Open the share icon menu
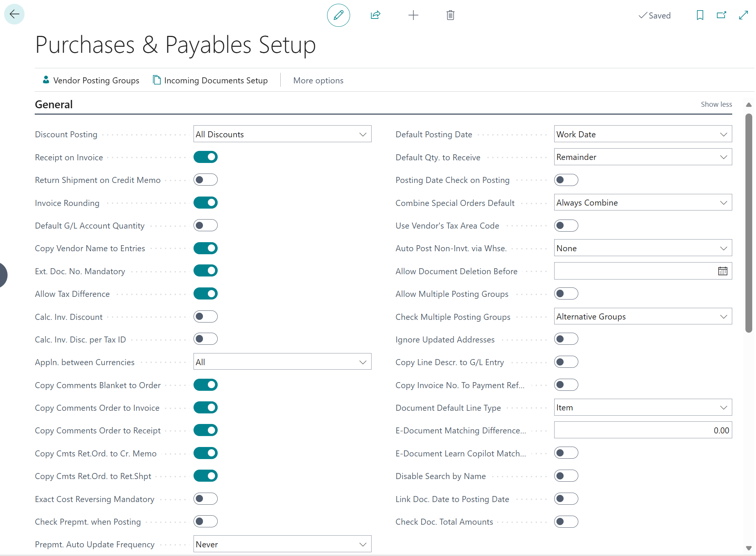The height and width of the screenshot is (556, 756). (375, 15)
